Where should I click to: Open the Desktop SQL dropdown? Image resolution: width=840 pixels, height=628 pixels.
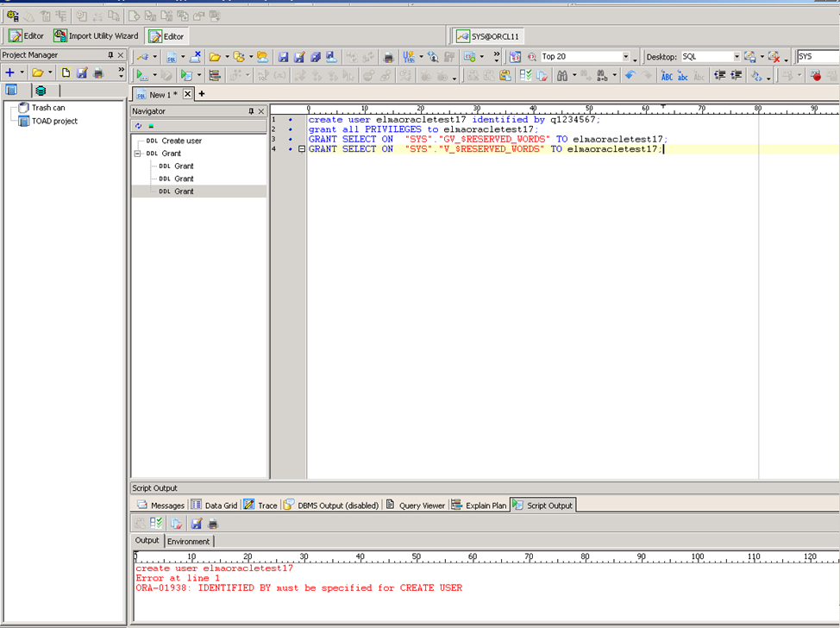pos(737,57)
